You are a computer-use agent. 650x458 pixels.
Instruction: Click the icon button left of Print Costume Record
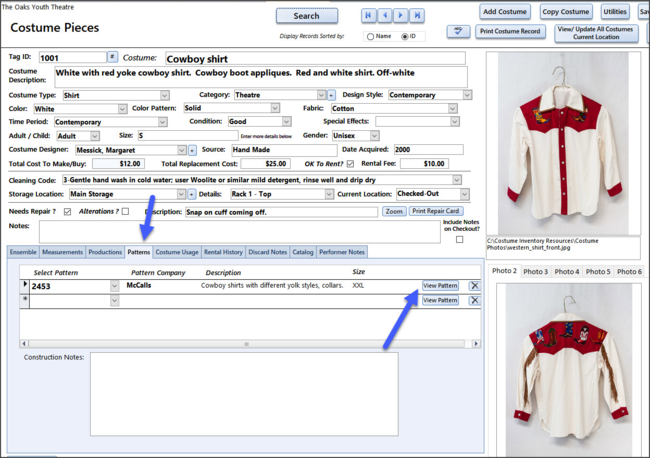458,32
